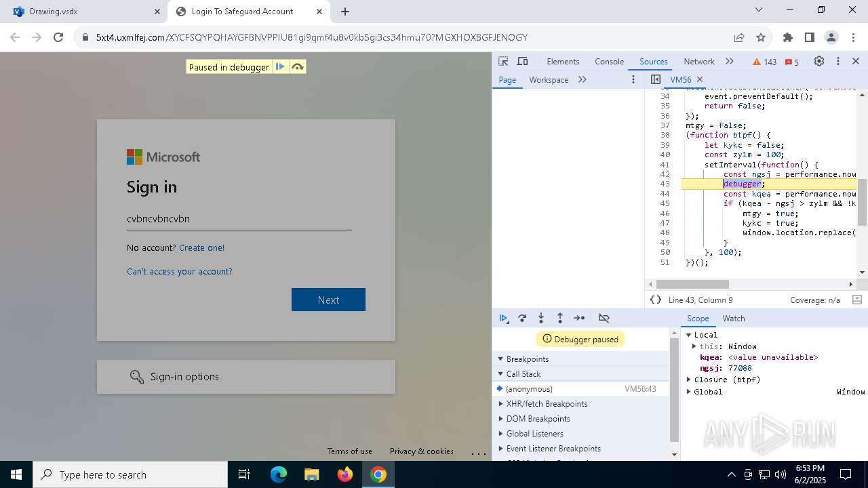Open Sign-in options

pyautogui.click(x=246, y=377)
